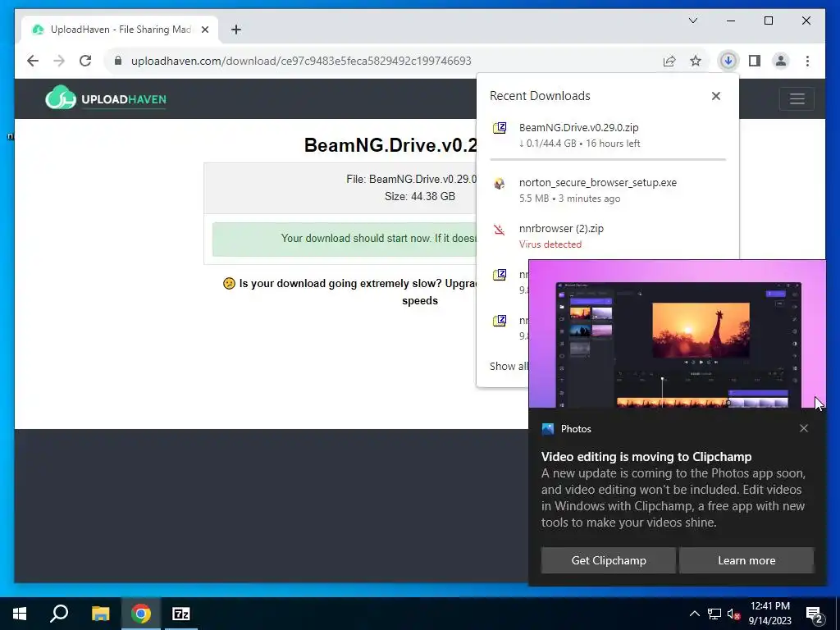Click the BeamNG.Drive page heading

point(390,145)
